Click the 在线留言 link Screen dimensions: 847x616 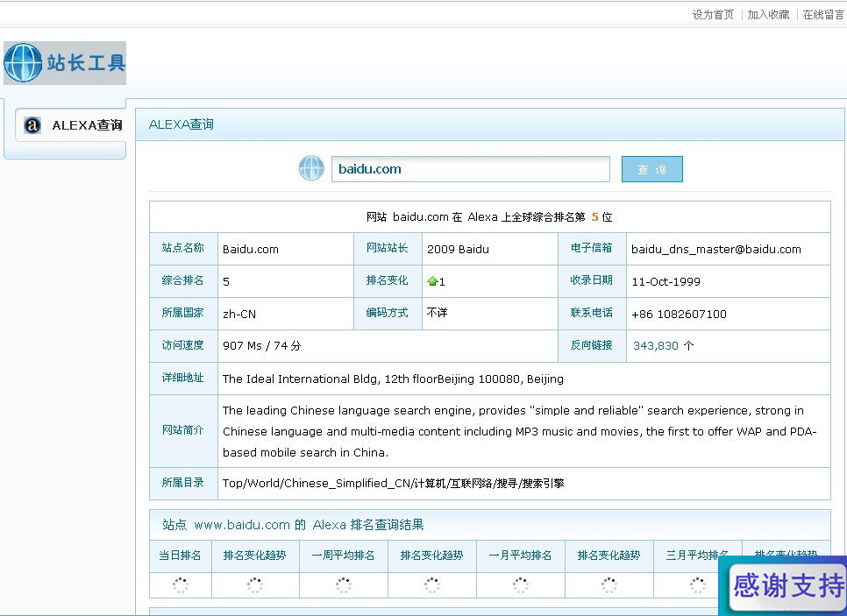click(823, 15)
